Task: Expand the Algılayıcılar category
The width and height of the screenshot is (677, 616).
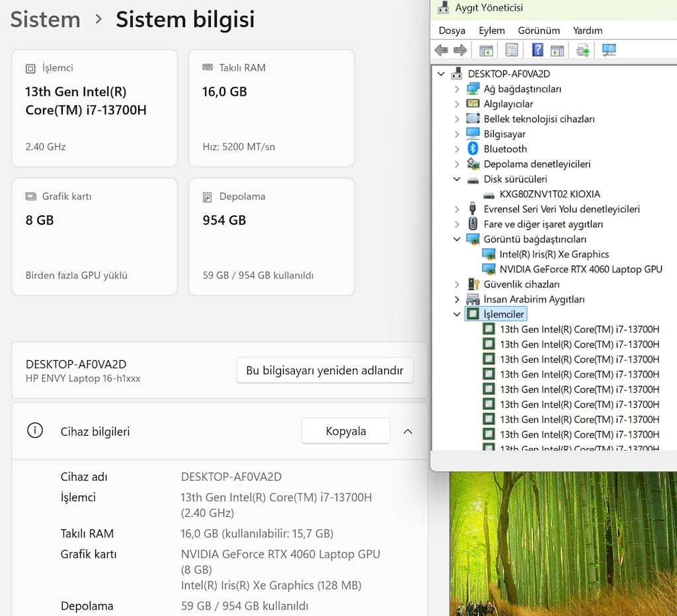Action: [457, 104]
